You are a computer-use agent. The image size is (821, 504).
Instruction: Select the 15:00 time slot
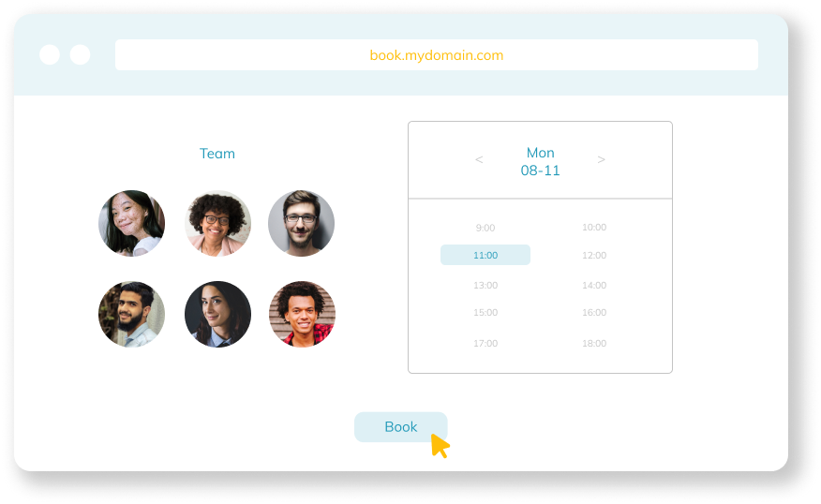pyautogui.click(x=485, y=313)
